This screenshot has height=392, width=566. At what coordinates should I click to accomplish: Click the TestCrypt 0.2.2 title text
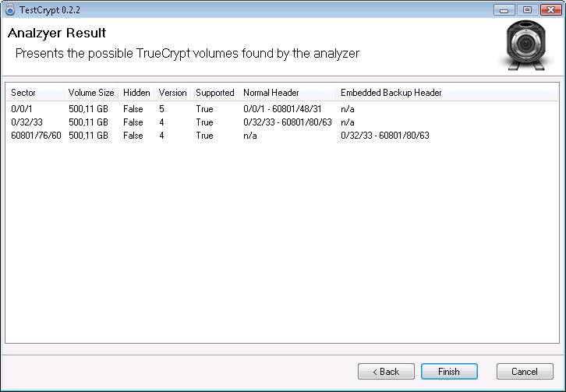(x=50, y=10)
